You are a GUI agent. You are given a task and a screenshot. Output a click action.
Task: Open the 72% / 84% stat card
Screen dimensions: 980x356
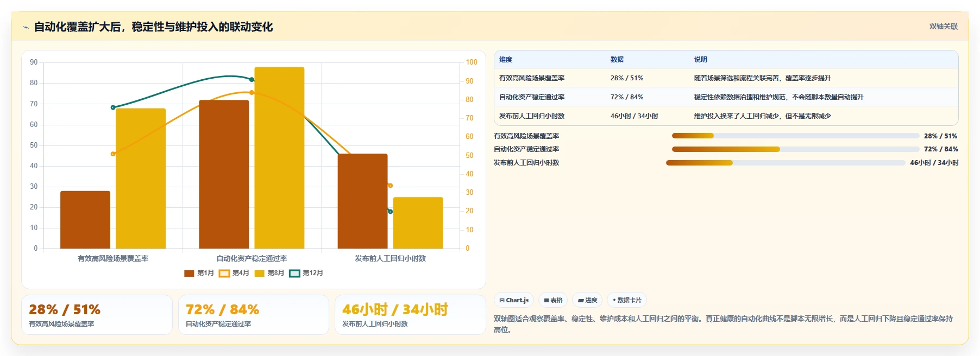[x=254, y=315]
